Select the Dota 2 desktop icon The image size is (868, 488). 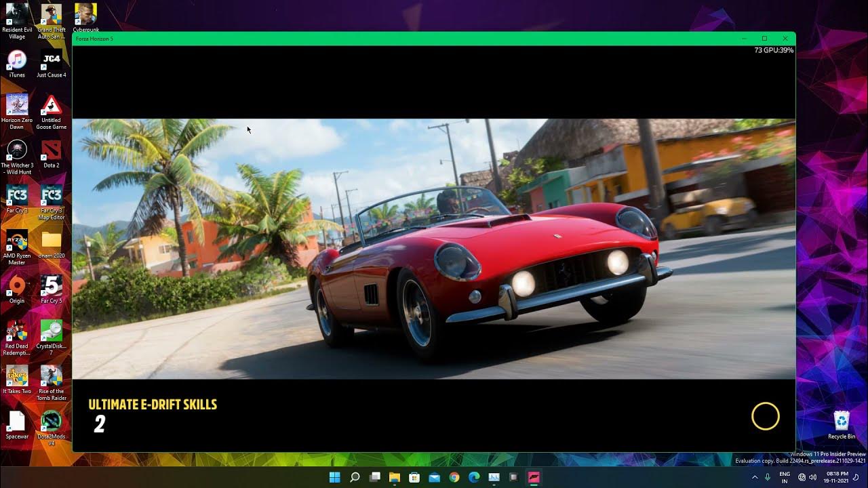pyautogui.click(x=52, y=154)
